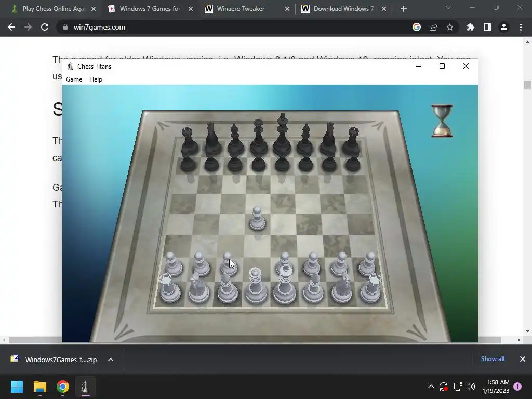The image size is (532, 399).
Task: Select the white queen piece
Action: point(256,286)
